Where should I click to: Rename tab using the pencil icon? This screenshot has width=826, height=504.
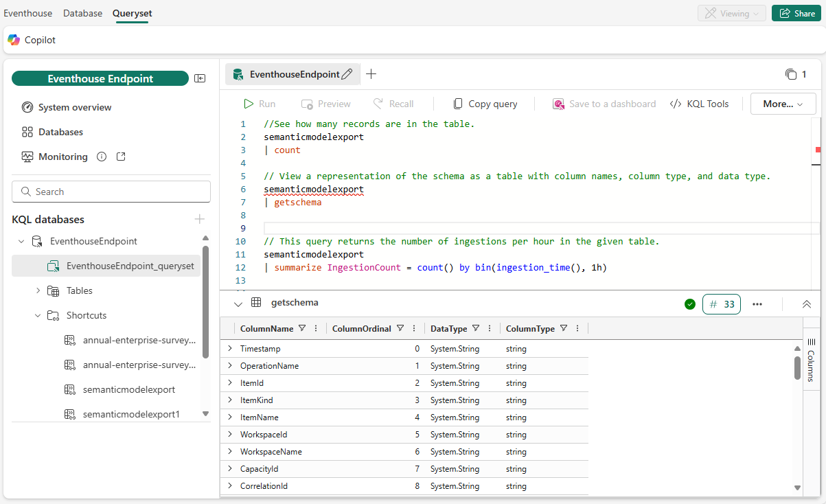coord(347,74)
